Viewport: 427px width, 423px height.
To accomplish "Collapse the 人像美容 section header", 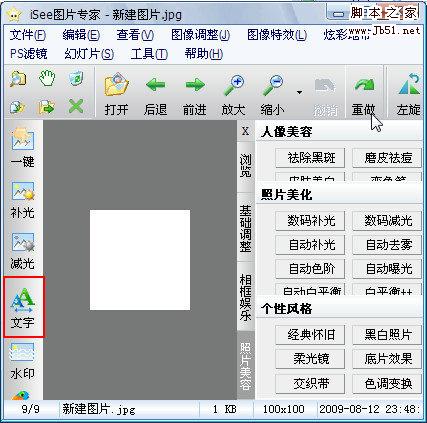I will coord(339,132).
